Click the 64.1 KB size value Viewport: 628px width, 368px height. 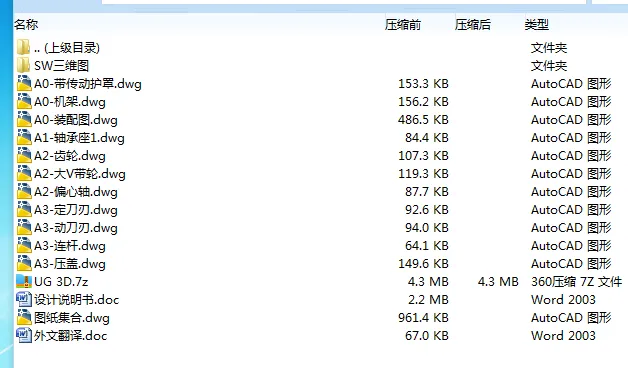click(x=427, y=246)
